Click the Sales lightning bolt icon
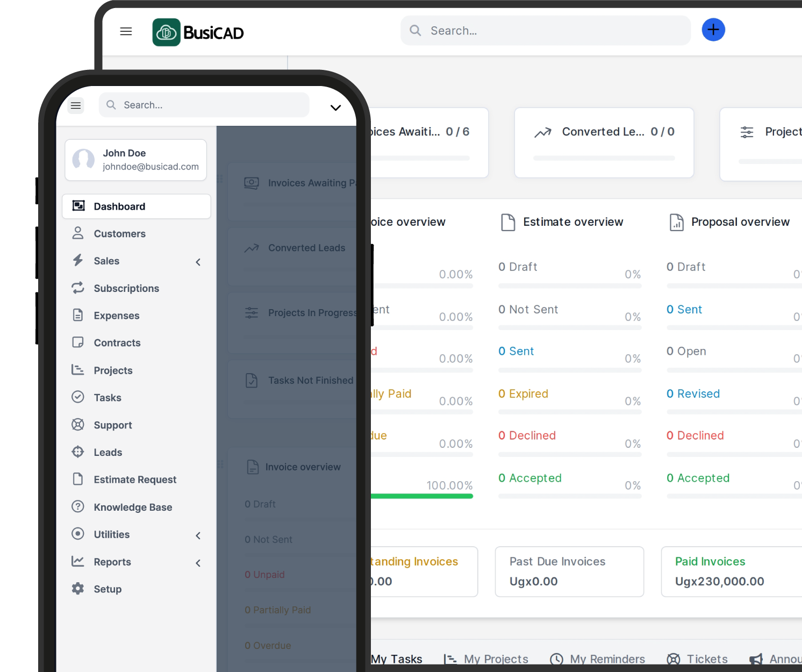 click(78, 260)
